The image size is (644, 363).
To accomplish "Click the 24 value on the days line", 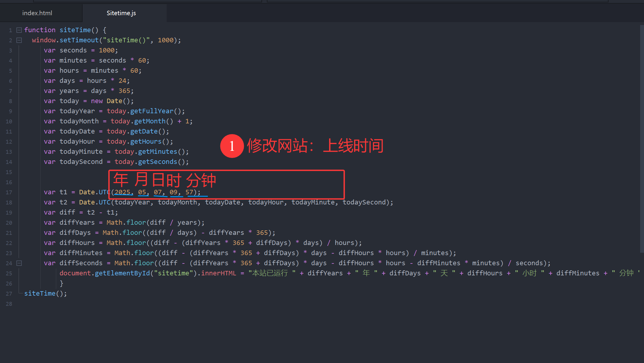I will (x=123, y=81).
